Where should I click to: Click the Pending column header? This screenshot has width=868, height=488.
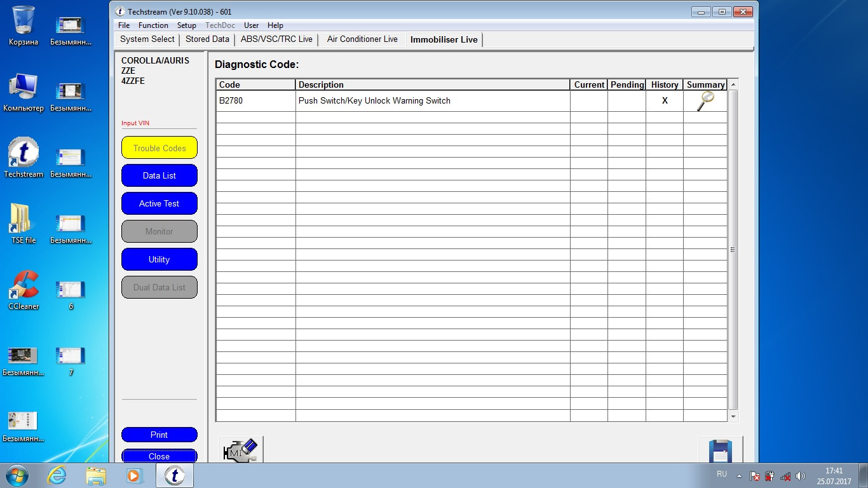pyautogui.click(x=627, y=85)
